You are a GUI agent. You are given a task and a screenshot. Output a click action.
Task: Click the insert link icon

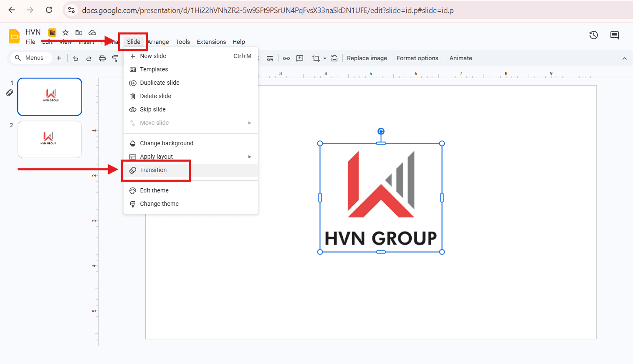point(286,58)
